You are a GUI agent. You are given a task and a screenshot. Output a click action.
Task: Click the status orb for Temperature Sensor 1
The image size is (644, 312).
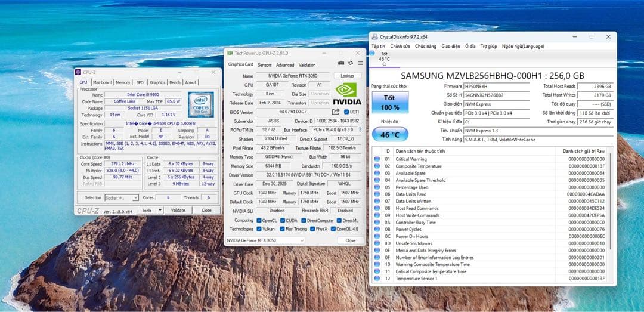pyautogui.click(x=377, y=278)
